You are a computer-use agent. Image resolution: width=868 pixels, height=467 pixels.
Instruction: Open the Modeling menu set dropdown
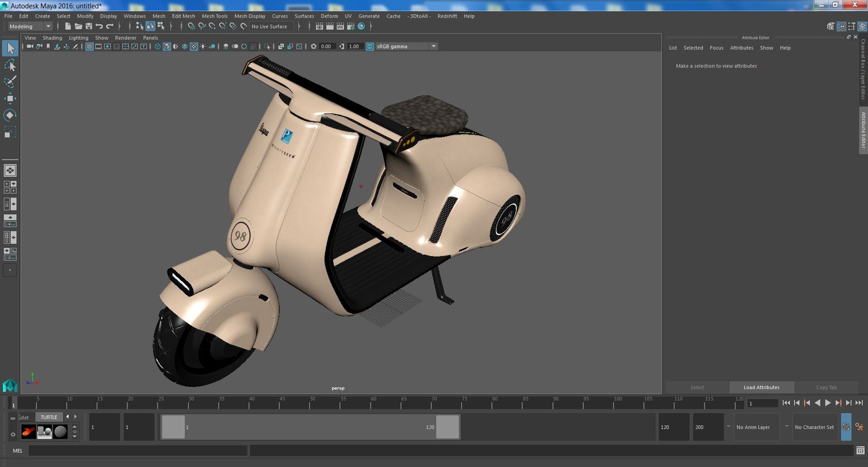[x=30, y=26]
